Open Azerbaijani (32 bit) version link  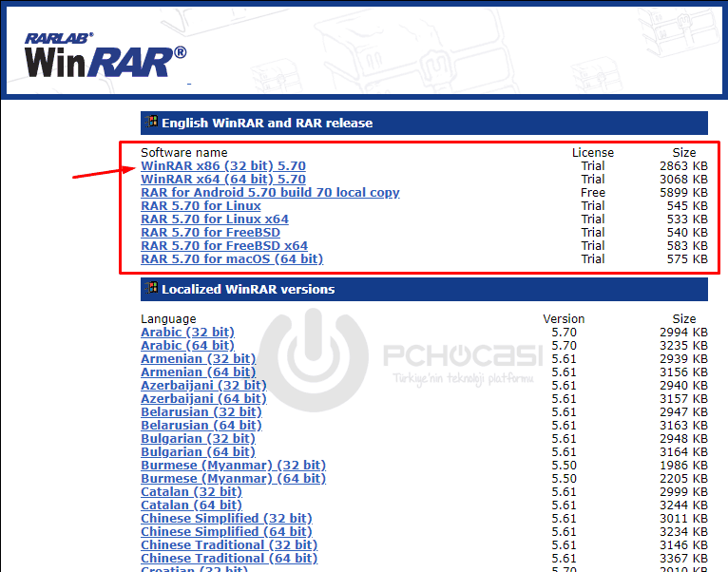click(x=203, y=386)
